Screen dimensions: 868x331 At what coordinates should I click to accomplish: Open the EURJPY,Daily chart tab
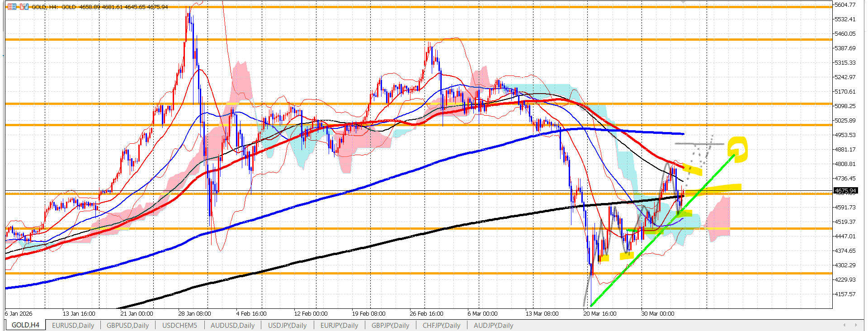tap(339, 325)
